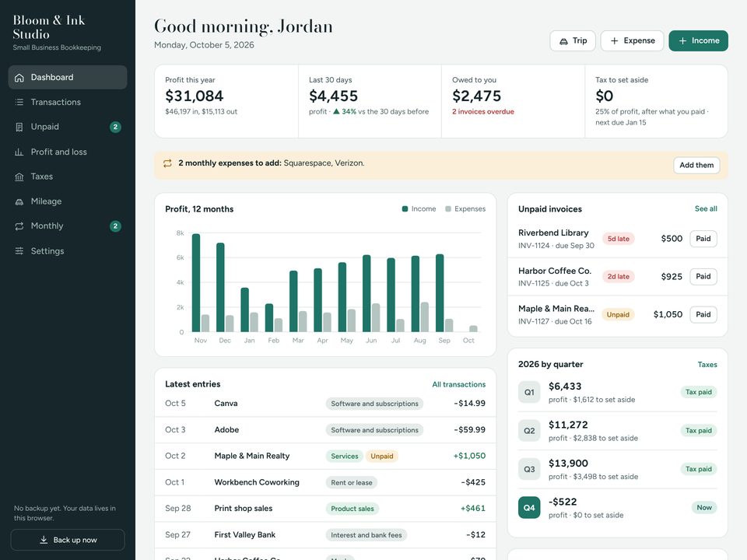Mark Harbor Coffee Co. invoice as Paid
The image size is (747, 560).
point(703,277)
